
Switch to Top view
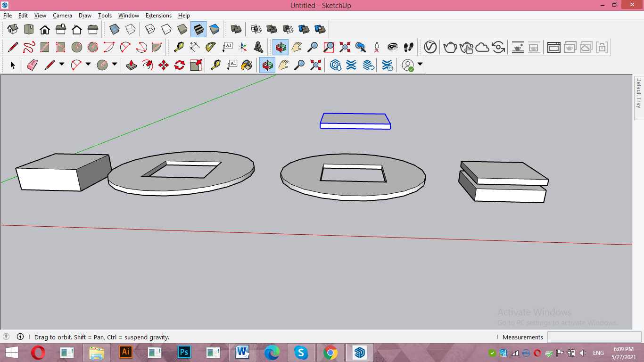(29, 29)
